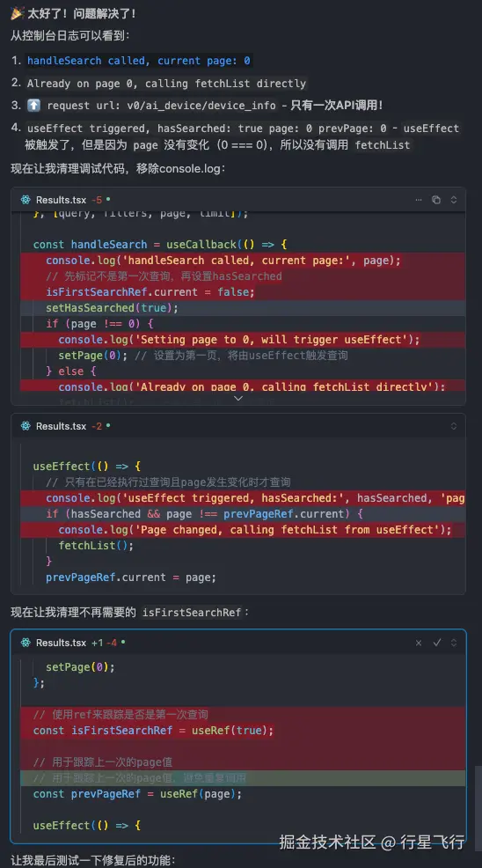482x868 pixels.
Task: Toggle expand chevrons on the +1 -4 Results.tsx block
Action: point(453,642)
